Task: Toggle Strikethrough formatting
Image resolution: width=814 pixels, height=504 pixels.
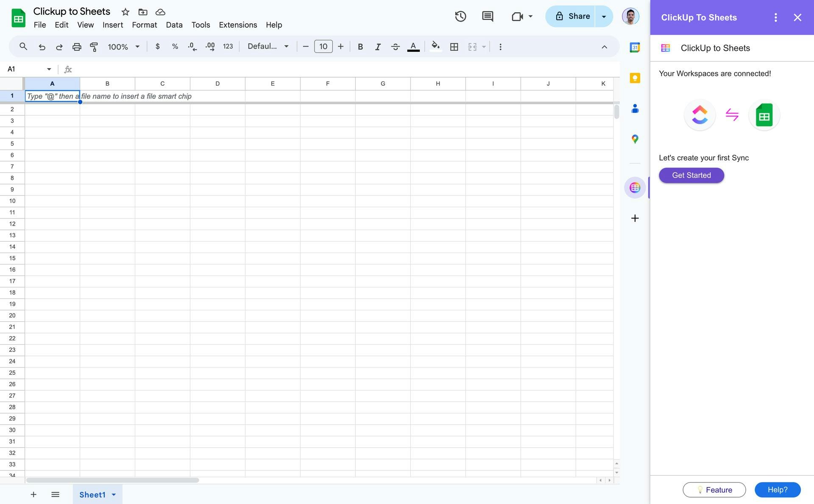Action: (x=396, y=47)
